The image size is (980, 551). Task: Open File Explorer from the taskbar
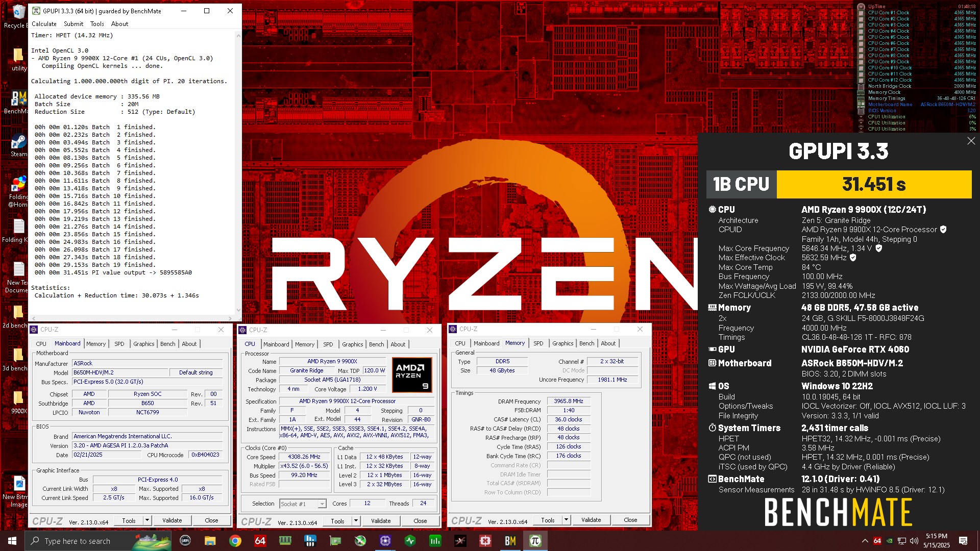[x=210, y=541]
